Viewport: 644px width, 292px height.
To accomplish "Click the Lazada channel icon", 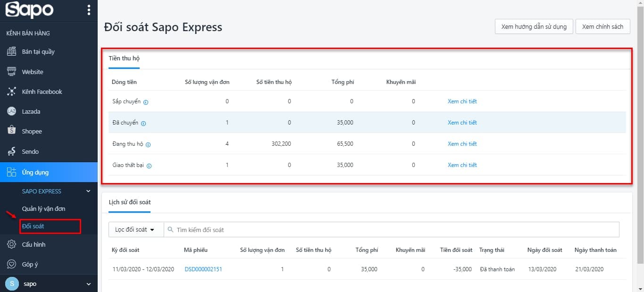I will coord(12,111).
